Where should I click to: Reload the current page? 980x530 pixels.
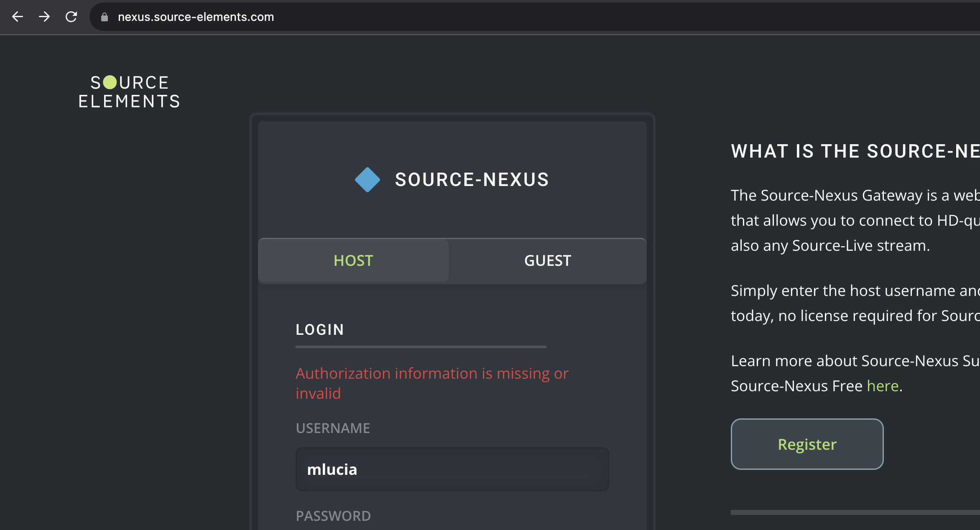tap(71, 17)
